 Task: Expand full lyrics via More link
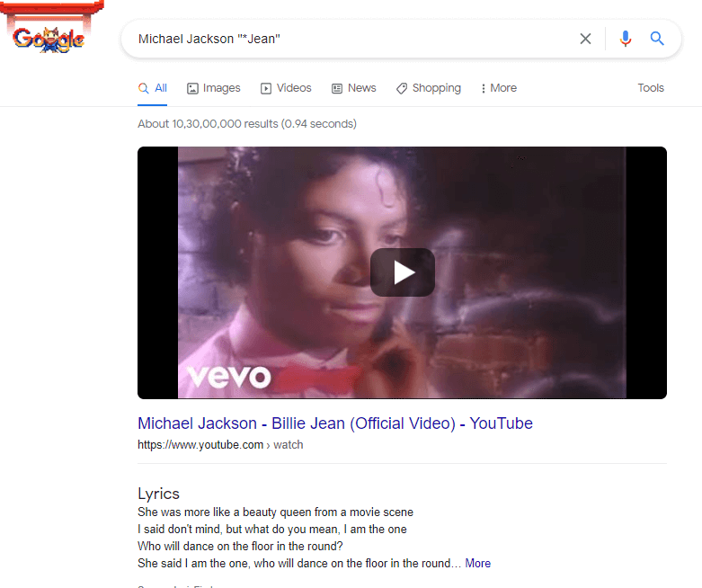pyautogui.click(x=477, y=563)
